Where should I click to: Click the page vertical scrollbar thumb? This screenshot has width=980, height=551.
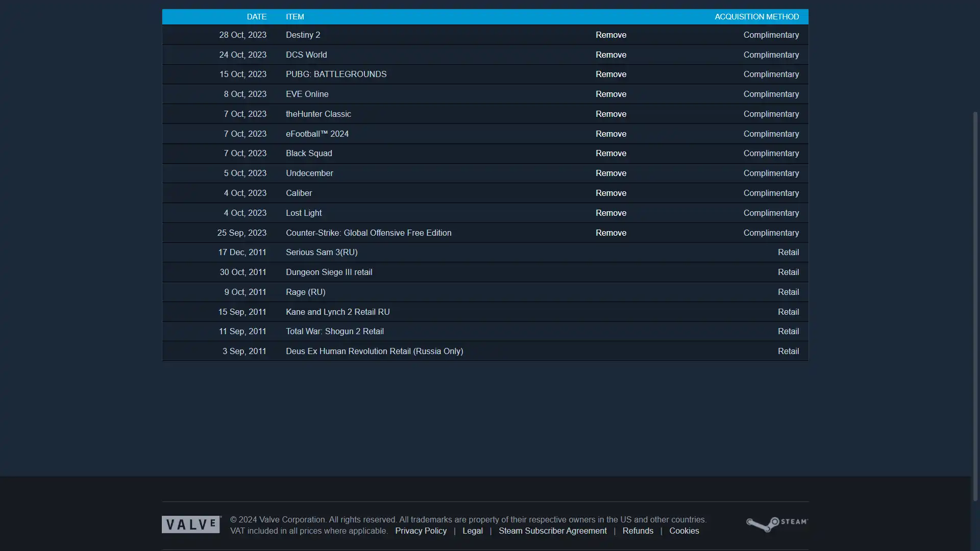(975, 306)
